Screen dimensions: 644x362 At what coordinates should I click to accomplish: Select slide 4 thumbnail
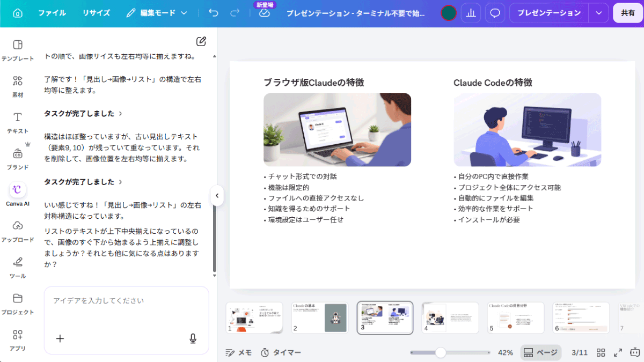click(x=451, y=317)
